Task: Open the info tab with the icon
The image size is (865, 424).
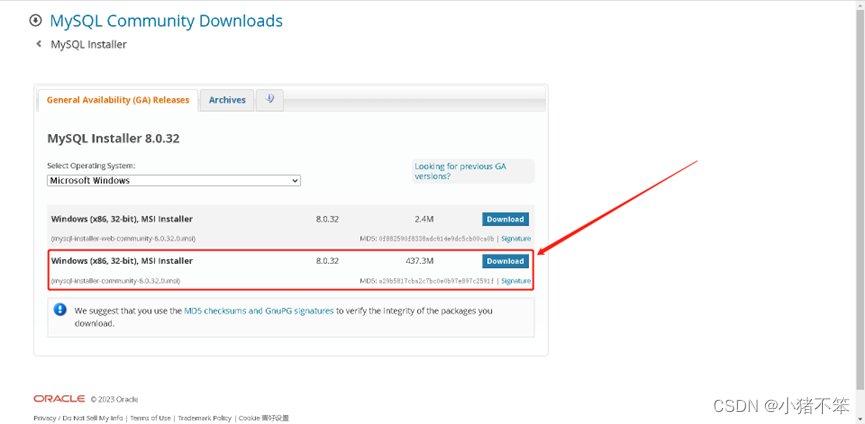Action: coord(270,100)
